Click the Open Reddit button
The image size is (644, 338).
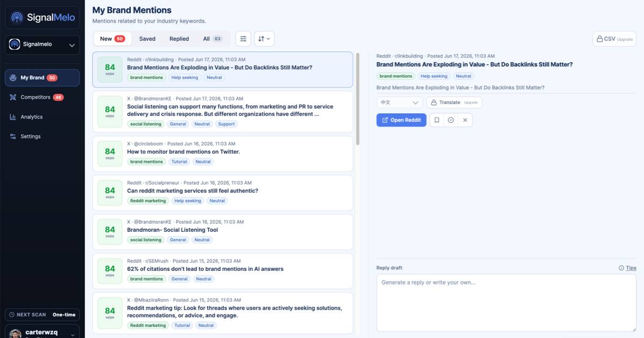pyautogui.click(x=401, y=120)
